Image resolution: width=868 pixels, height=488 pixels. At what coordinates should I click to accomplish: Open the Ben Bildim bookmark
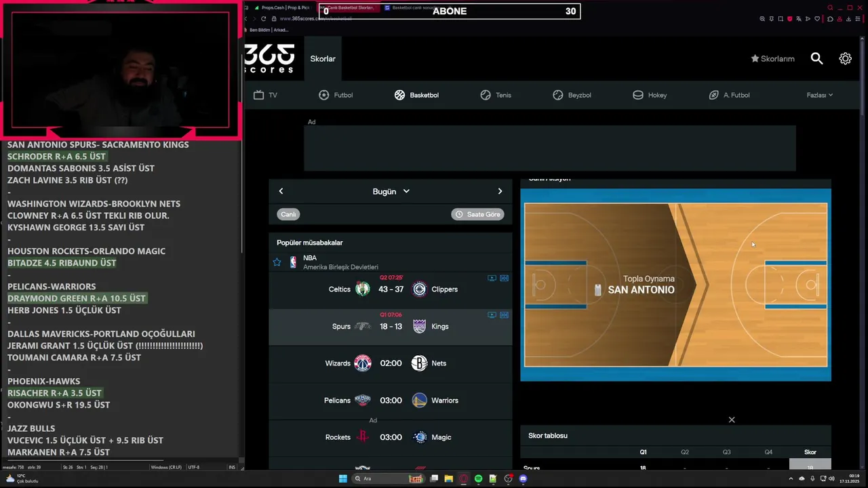(x=269, y=30)
